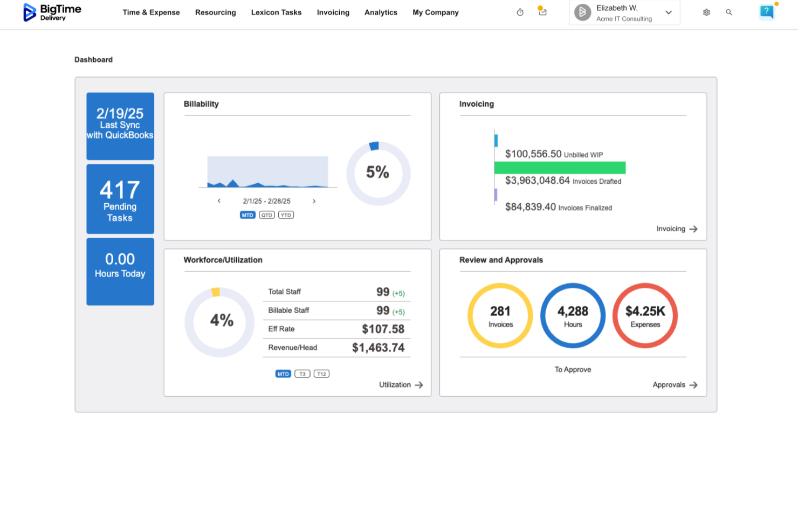Open the Lexicon Tasks menu
The height and width of the screenshot is (532, 798).
tap(276, 12)
